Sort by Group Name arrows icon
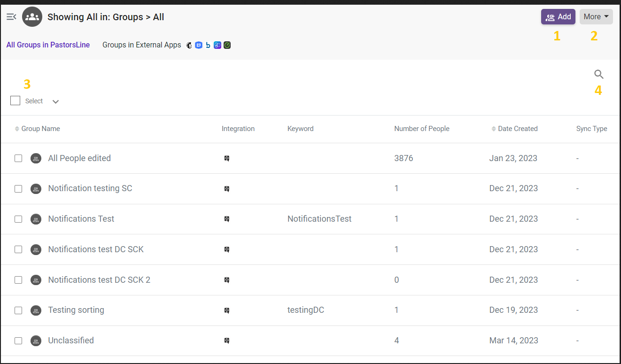Image resolution: width=621 pixels, height=364 pixels. pyautogui.click(x=17, y=129)
